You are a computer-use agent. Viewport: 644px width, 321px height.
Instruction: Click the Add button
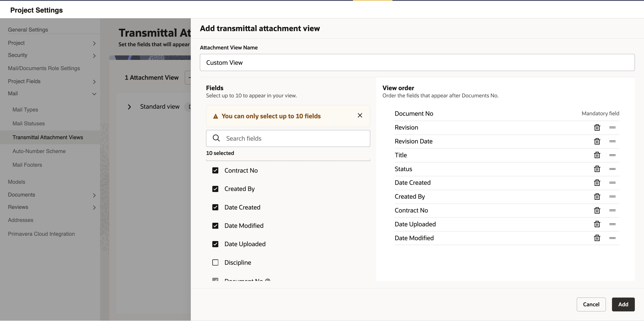623,304
